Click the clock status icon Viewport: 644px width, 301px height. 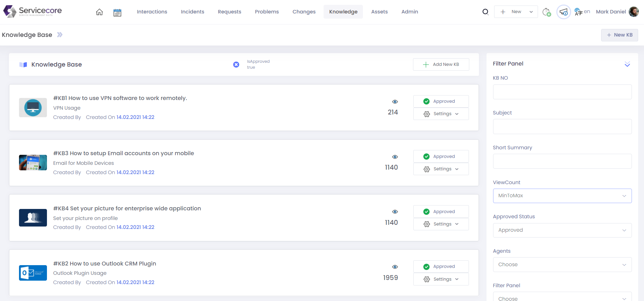point(546,12)
